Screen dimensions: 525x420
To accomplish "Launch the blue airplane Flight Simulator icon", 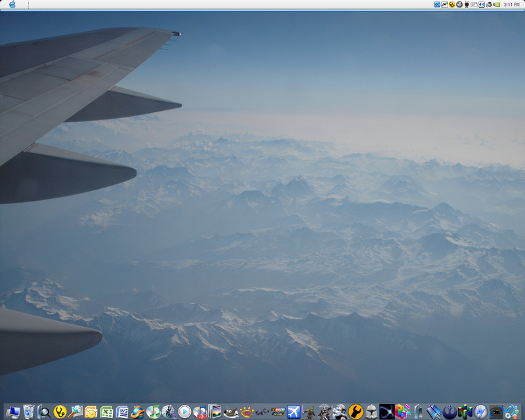I will coord(293,411).
